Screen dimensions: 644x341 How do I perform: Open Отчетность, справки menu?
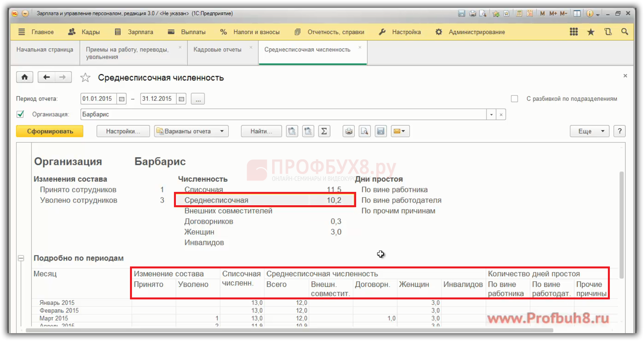click(x=329, y=32)
